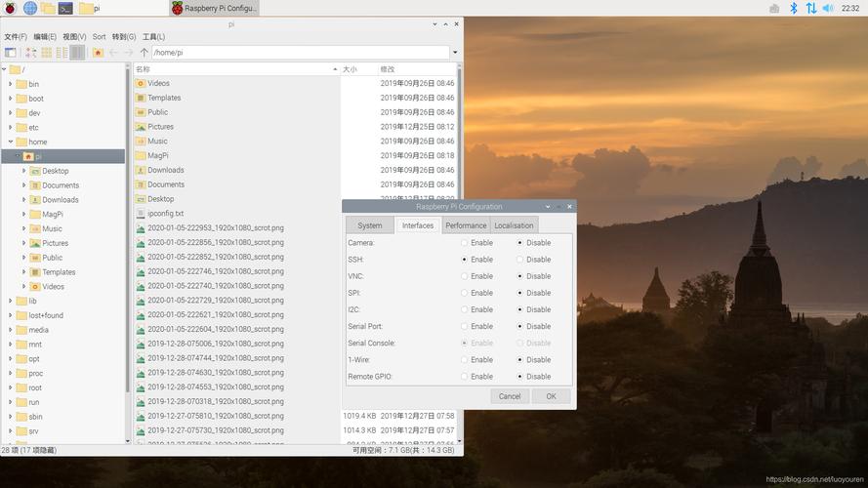
Task: Click the OK button
Action: (551, 396)
